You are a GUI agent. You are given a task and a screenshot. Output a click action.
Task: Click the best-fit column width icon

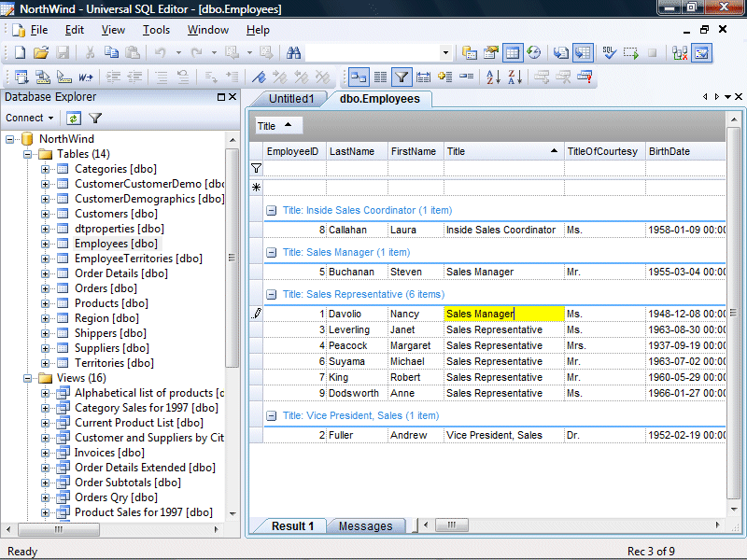[423, 77]
